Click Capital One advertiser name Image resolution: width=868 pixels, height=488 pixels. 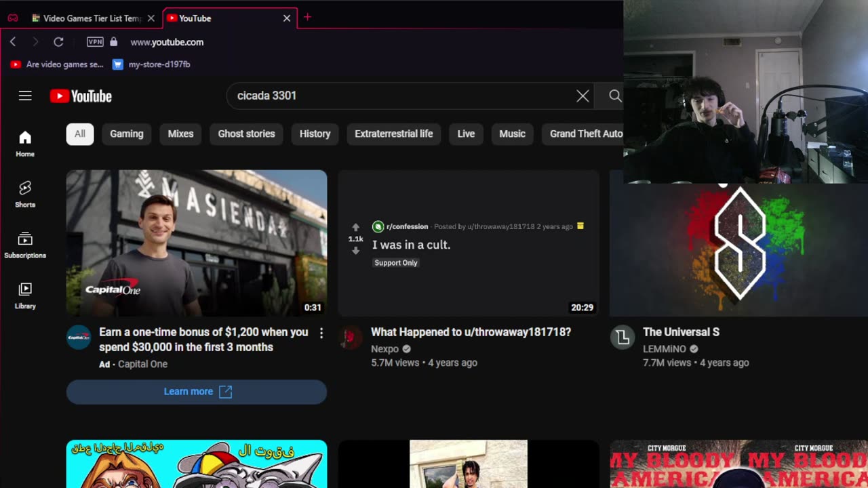[x=142, y=364]
